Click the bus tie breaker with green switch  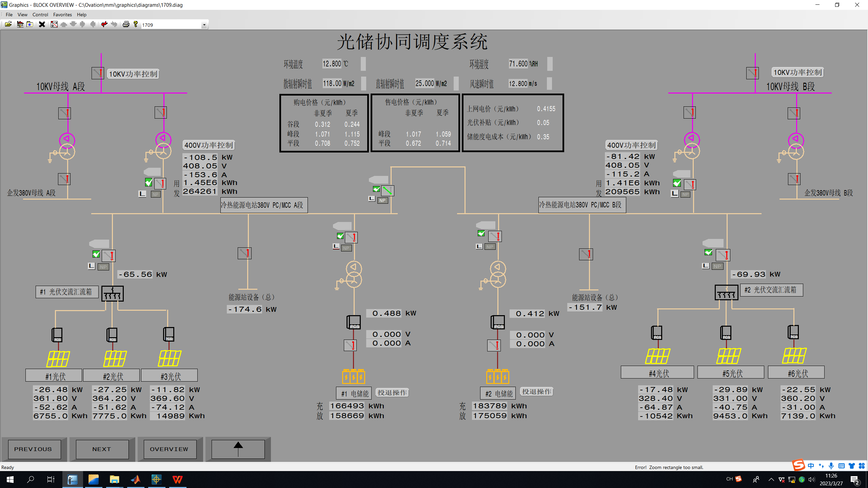point(388,191)
